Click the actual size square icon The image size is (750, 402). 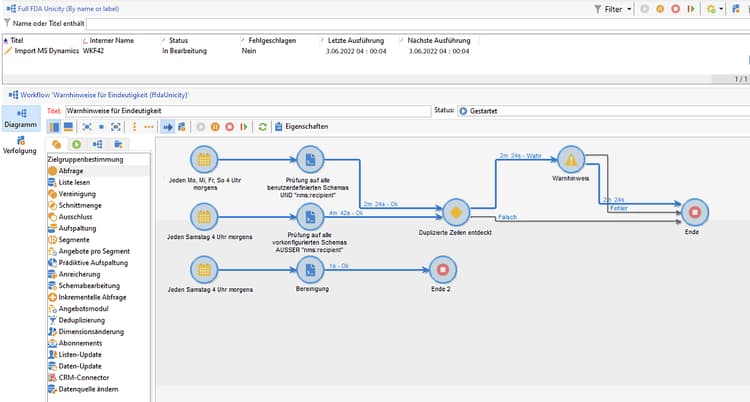pyautogui.click(x=101, y=127)
